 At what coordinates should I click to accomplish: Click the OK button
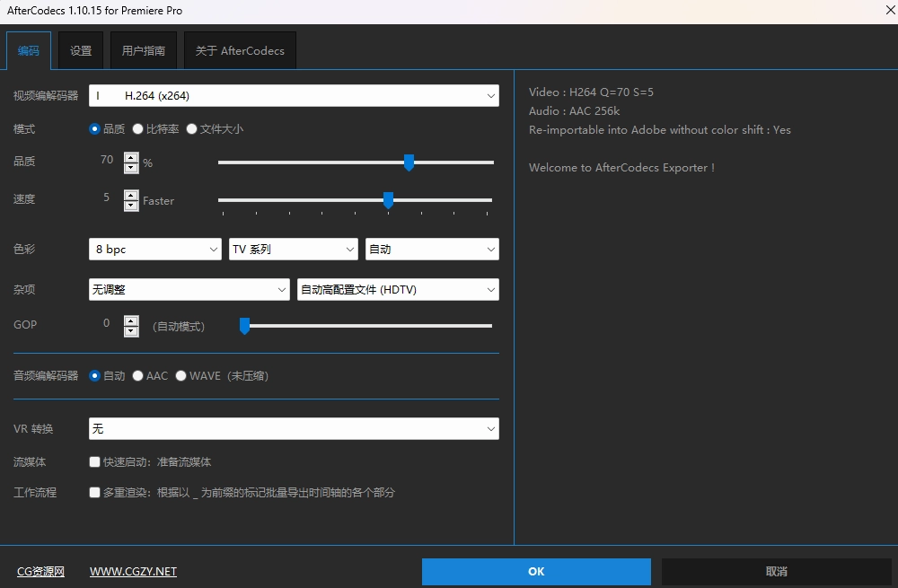point(536,572)
